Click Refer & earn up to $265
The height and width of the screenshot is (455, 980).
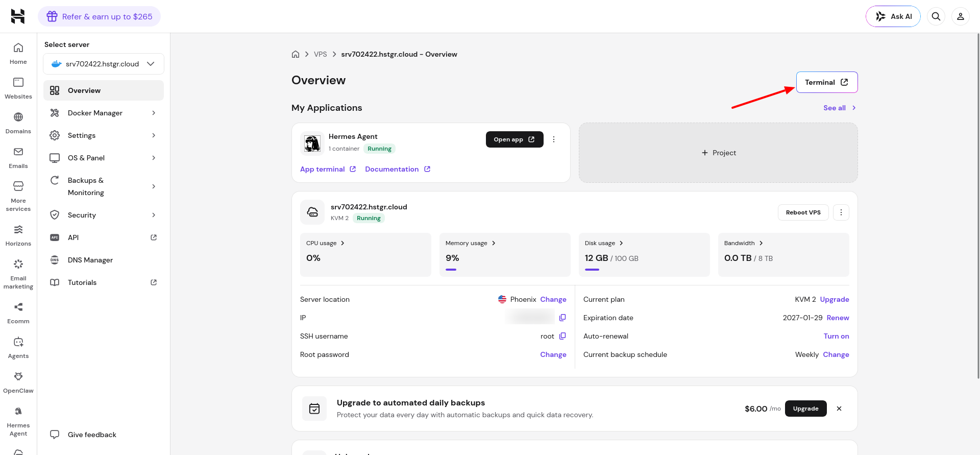(99, 16)
